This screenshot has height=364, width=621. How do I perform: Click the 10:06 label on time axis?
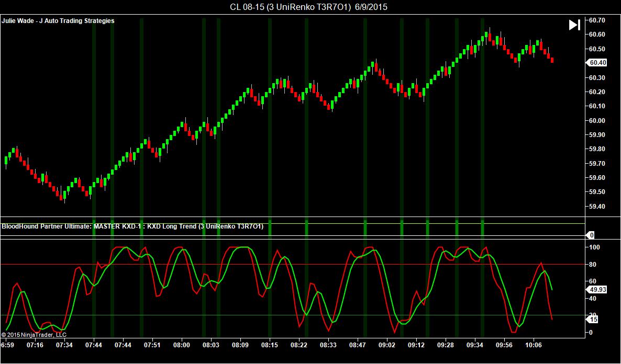pyautogui.click(x=534, y=345)
